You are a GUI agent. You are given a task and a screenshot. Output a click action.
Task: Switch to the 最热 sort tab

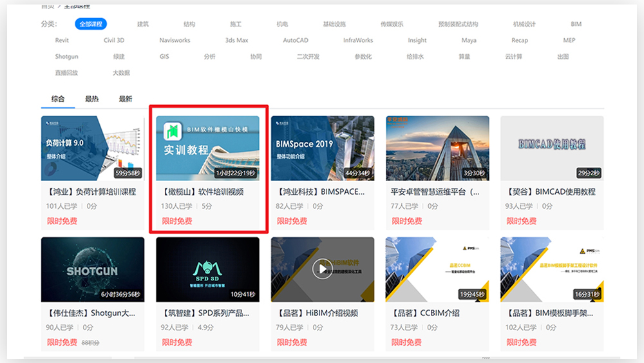[x=91, y=99]
